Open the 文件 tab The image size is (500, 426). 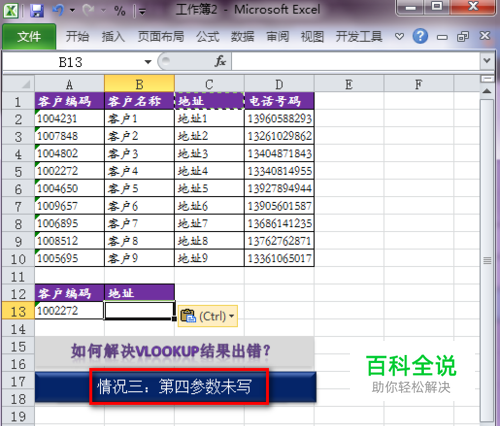29,36
